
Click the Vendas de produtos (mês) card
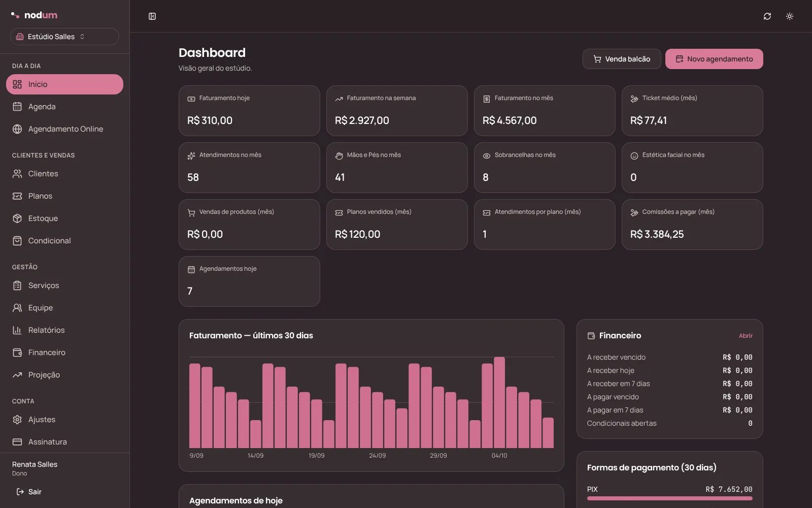tap(249, 225)
